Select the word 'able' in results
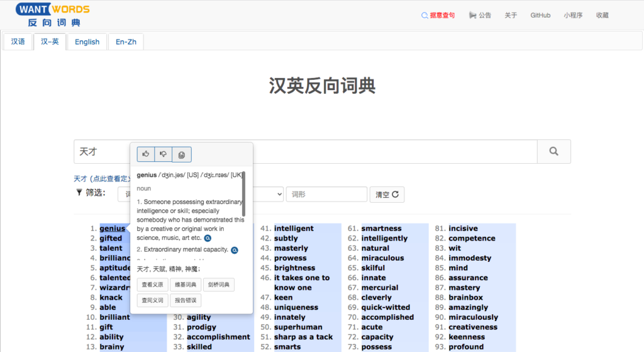The image size is (644, 352). coord(108,307)
